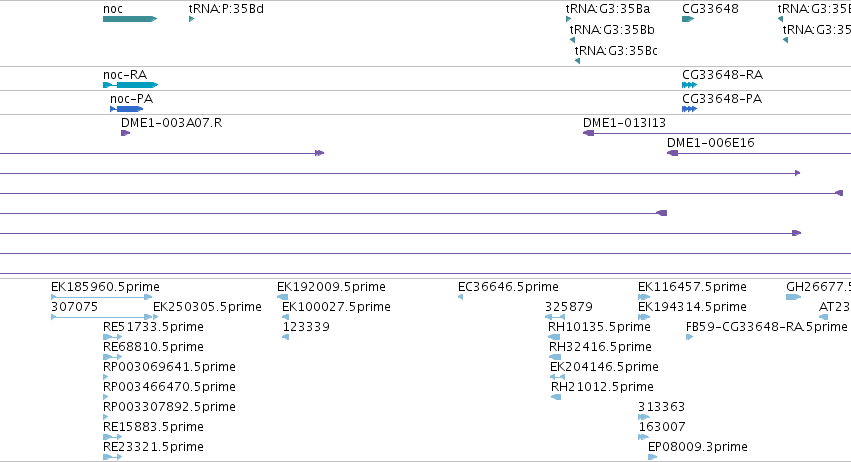Select the CG33648-PA protein arrows
851x462 pixels.
(689, 109)
